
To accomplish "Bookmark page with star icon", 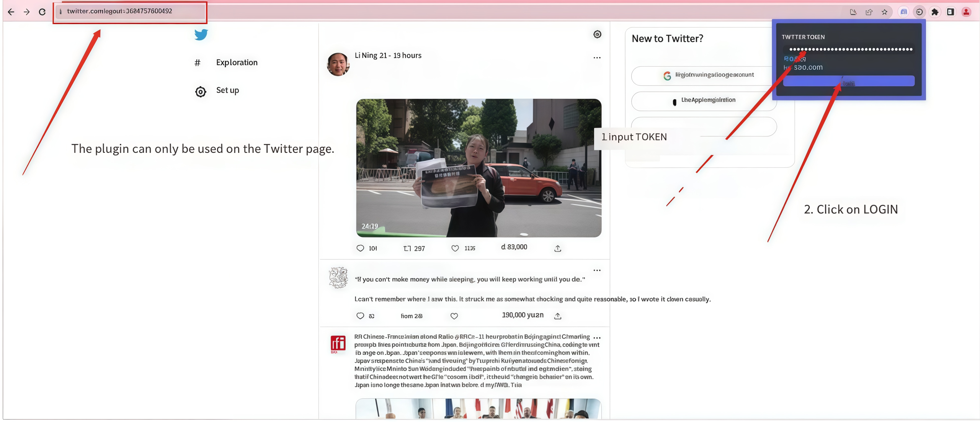I will point(884,12).
